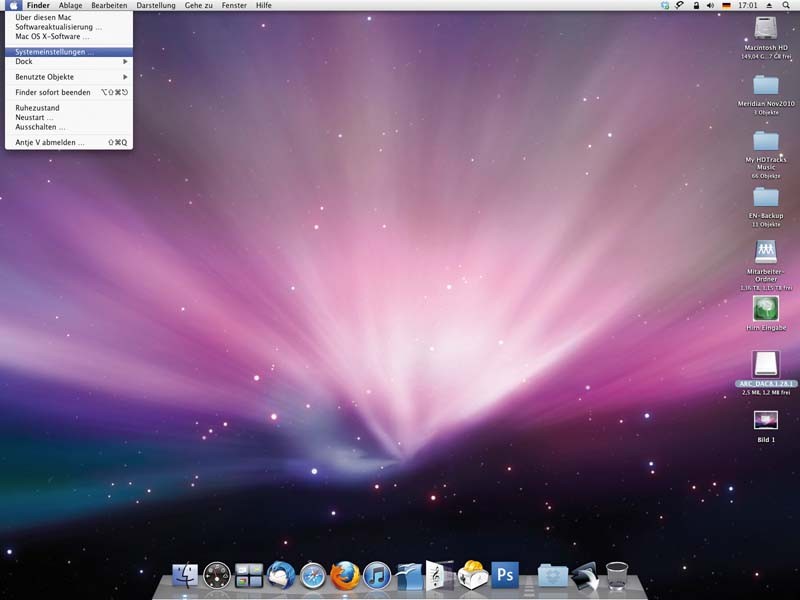The width and height of the screenshot is (800, 600).
Task: Open the Finder menu in menu bar
Action: [38, 5]
